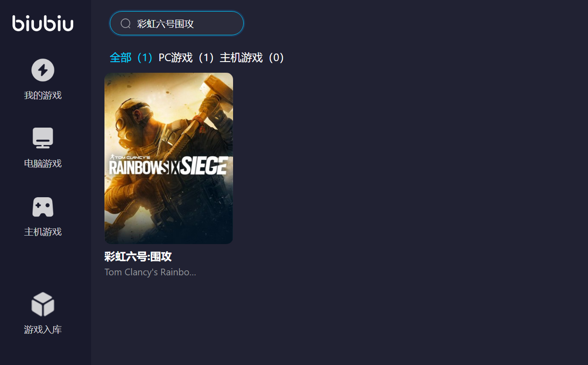
Task: Click the 我的游戏 sidebar label
Action: click(43, 95)
